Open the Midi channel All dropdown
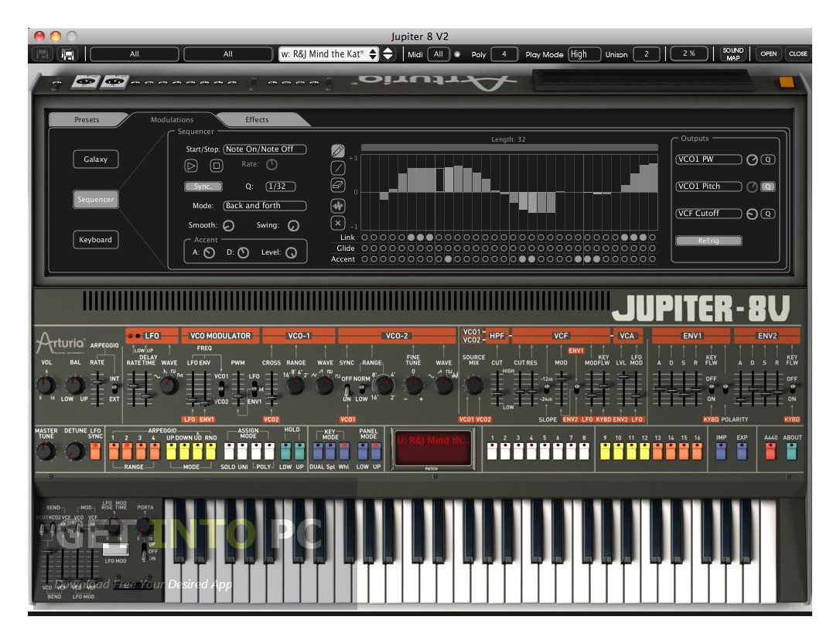 click(x=439, y=54)
